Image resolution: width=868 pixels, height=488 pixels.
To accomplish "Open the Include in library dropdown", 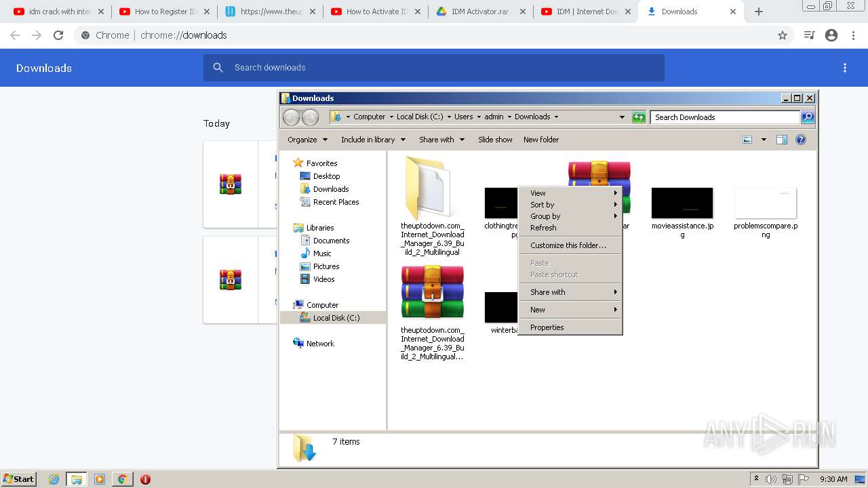I will (x=373, y=140).
